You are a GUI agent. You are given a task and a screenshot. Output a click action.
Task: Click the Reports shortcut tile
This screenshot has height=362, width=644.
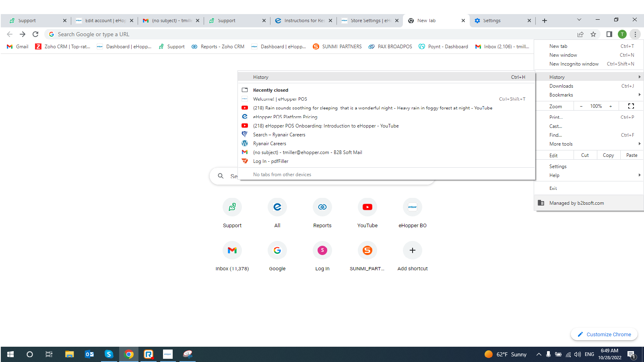click(322, 213)
